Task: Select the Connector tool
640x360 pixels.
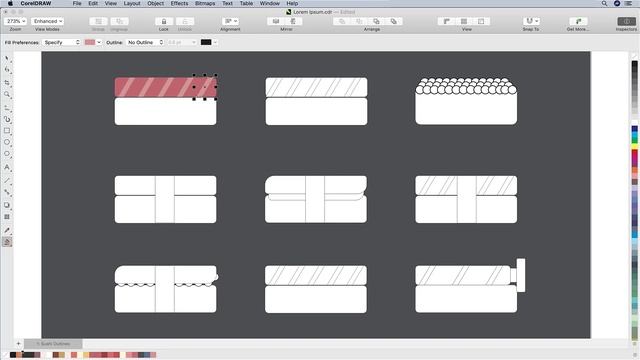Action: click(x=7, y=192)
